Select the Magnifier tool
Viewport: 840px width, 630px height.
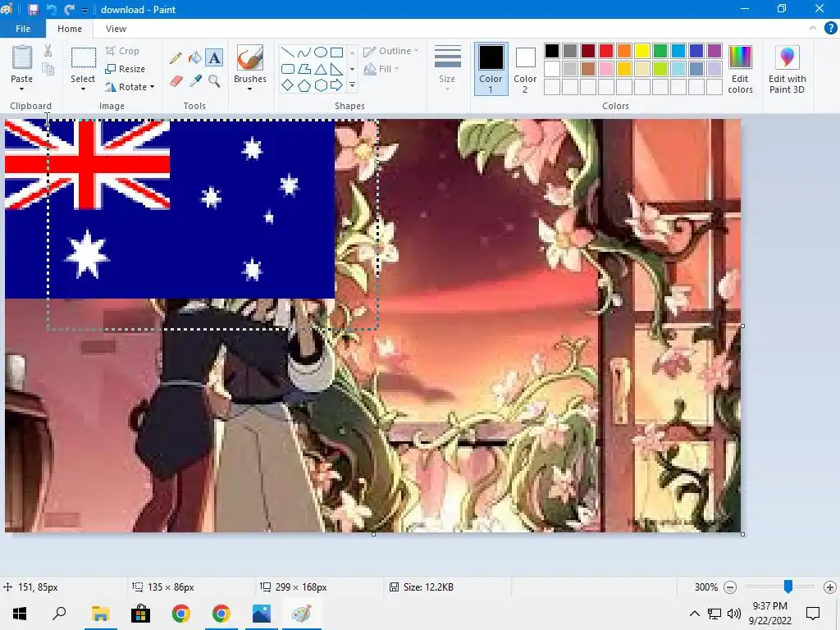coord(214,81)
